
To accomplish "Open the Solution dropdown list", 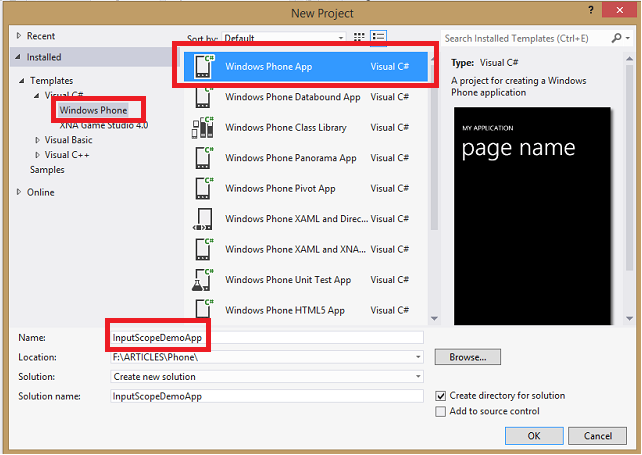I will pyautogui.click(x=267, y=377).
